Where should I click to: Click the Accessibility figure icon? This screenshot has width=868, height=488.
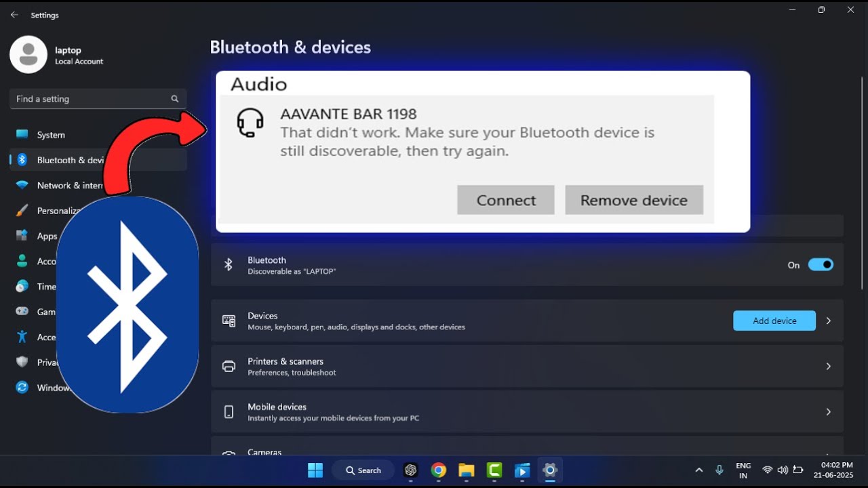(22, 337)
